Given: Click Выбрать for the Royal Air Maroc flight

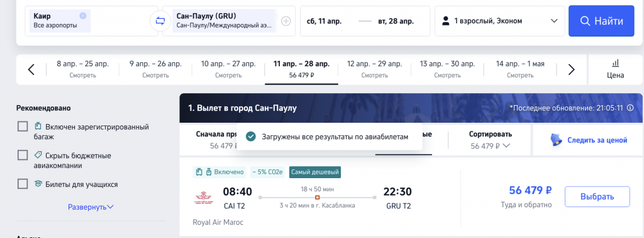Looking at the screenshot, I should (x=597, y=196).
